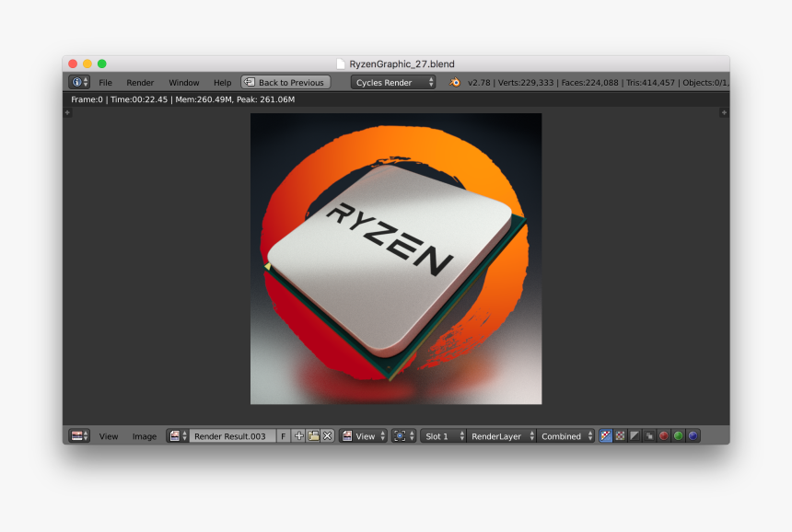This screenshot has height=532, width=792.
Task: Select the color and alpha draw channel icon
Action: point(605,435)
